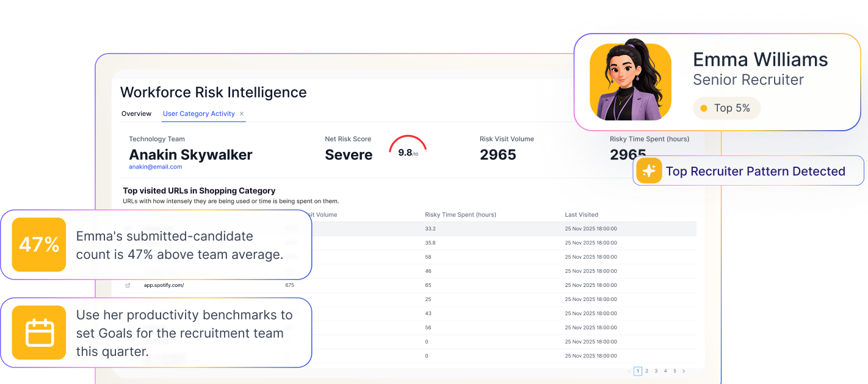The height and width of the screenshot is (384, 868).
Task: Click the Top Recruiter Pattern Detected chip
Action: [x=748, y=171]
